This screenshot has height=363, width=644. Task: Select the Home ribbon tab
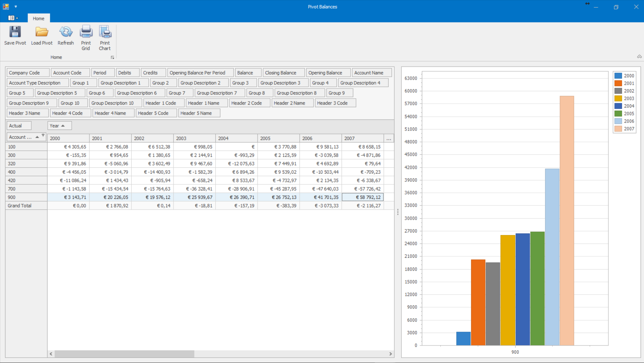tap(38, 19)
